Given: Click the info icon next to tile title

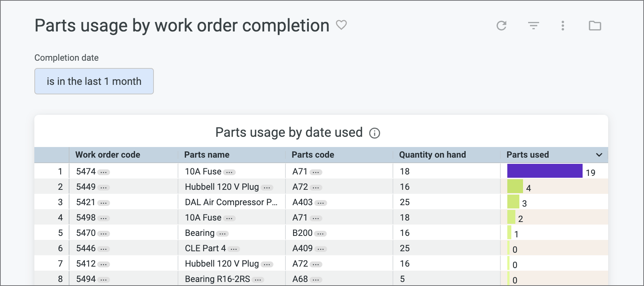Looking at the screenshot, I should tap(375, 133).
